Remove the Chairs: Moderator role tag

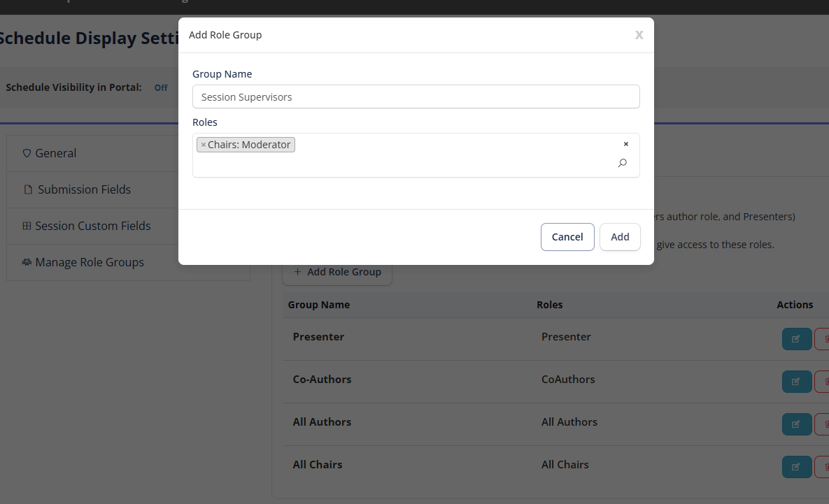tap(204, 145)
